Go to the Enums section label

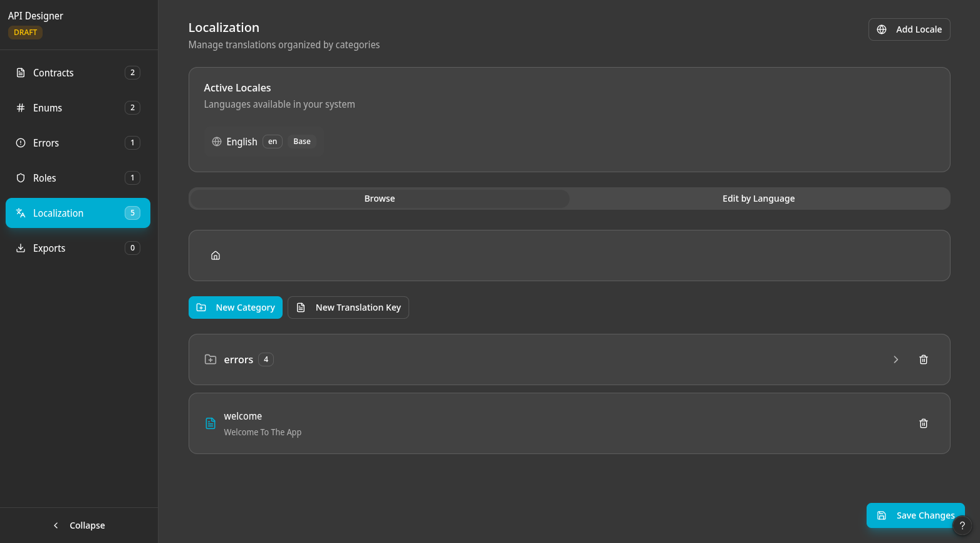coord(48,108)
